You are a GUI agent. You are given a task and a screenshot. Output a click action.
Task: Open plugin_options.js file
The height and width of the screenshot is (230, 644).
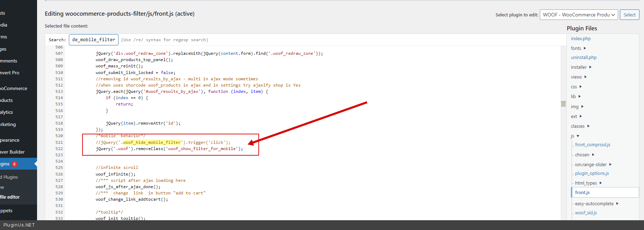[592, 173]
